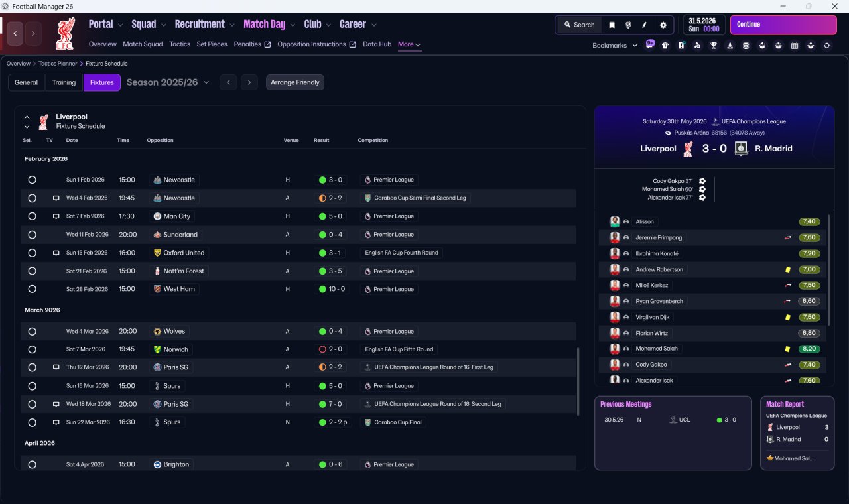This screenshot has height=504, width=849.
Task: Open the settings gear icon
Action: [663, 25]
